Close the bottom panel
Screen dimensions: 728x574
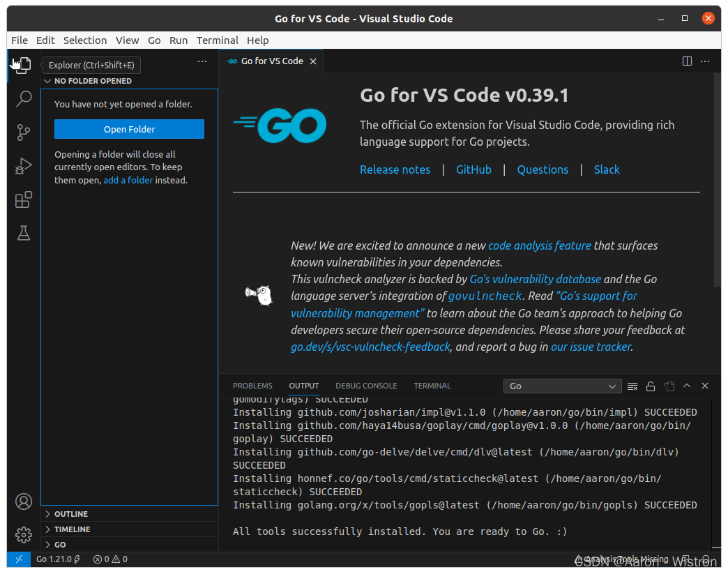(x=705, y=386)
